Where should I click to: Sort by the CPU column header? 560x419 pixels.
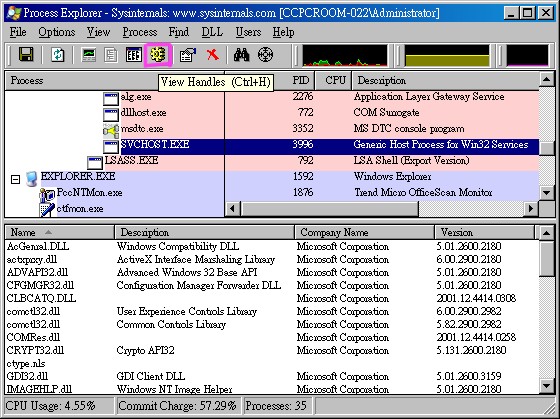point(334,81)
